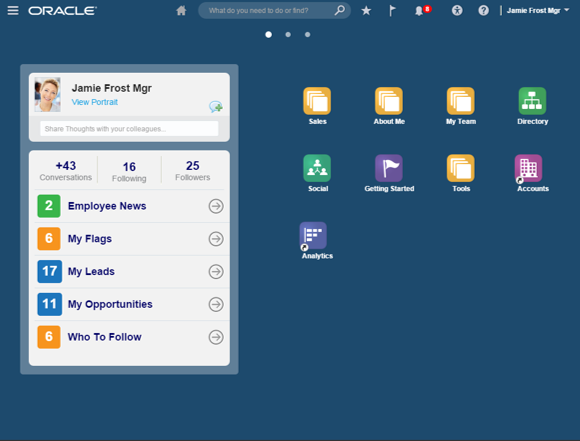Click the arrow next to My Opportunities
Viewport: 580px width, 441px height.
click(216, 304)
